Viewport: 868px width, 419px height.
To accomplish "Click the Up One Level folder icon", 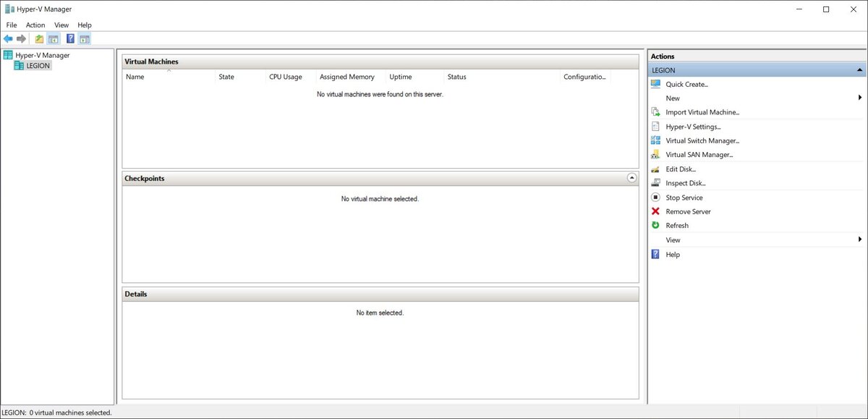I will click(x=39, y=38).
